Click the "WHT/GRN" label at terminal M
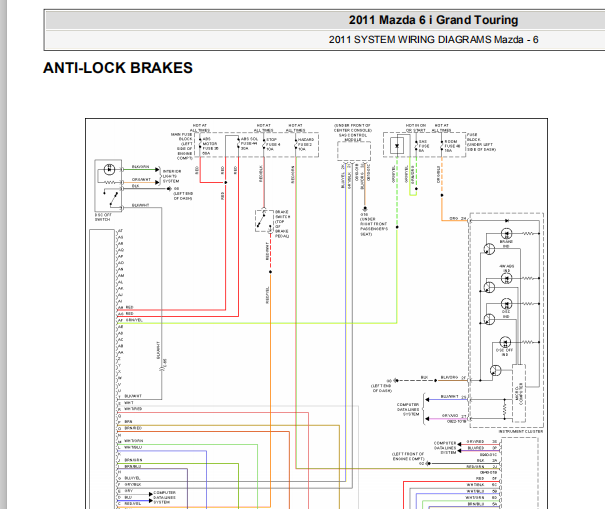Viewport: 605px width, 509px height. 134,441
